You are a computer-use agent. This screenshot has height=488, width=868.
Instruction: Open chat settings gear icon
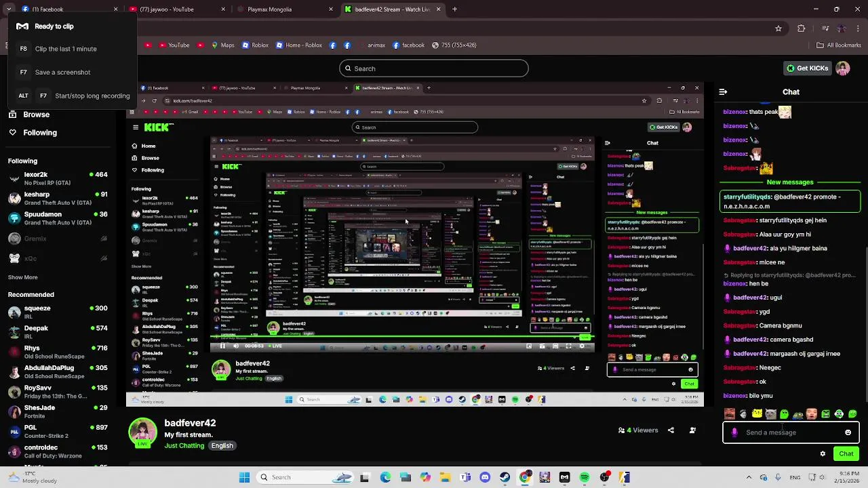(x=823, y=454)
